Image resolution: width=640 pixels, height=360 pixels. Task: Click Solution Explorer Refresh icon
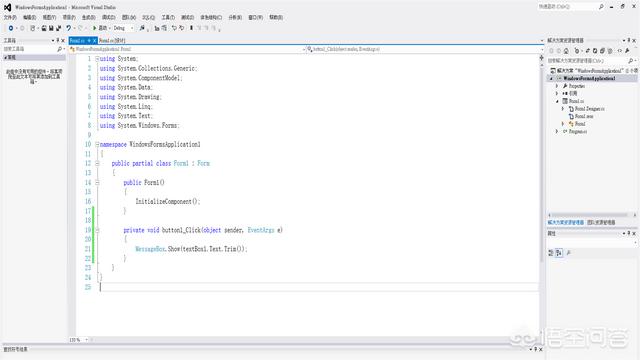point(595,51)
